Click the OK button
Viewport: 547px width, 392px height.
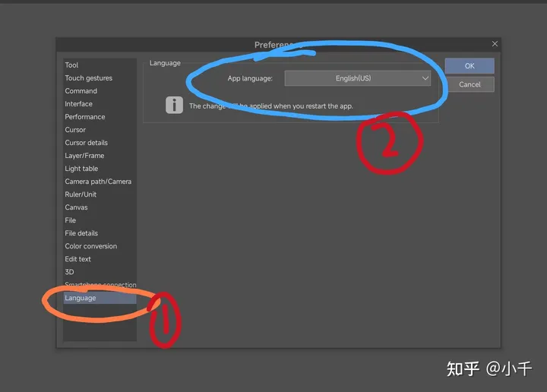pyautogui.click(x=470, y=66)
